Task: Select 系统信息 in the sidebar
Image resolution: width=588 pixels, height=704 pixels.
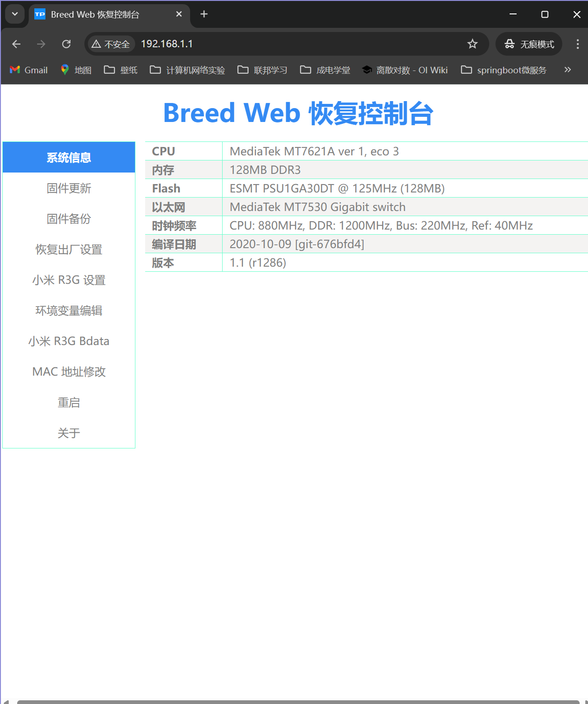Action: pyautogui.click(x=69, y=157)
